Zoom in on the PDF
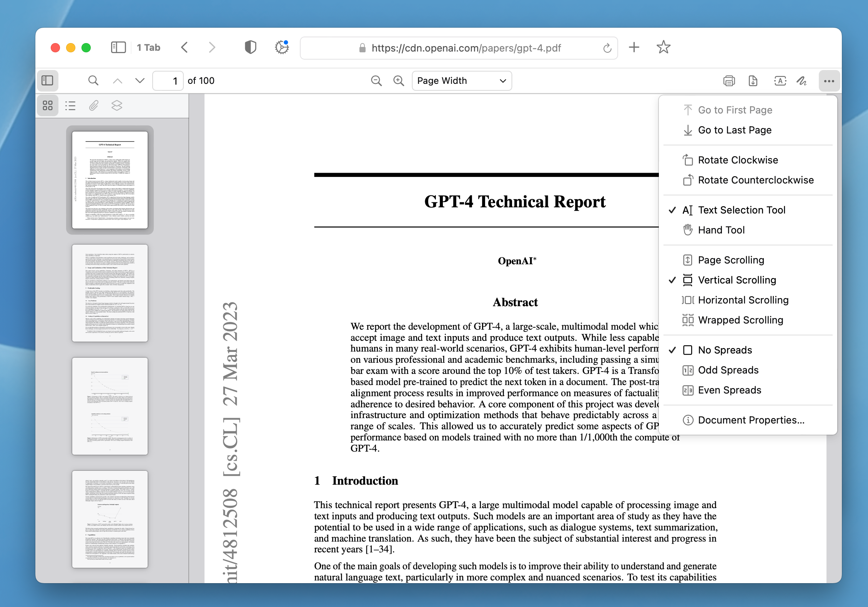This screenshot has width=868, height=607. [x=399, y=81]
